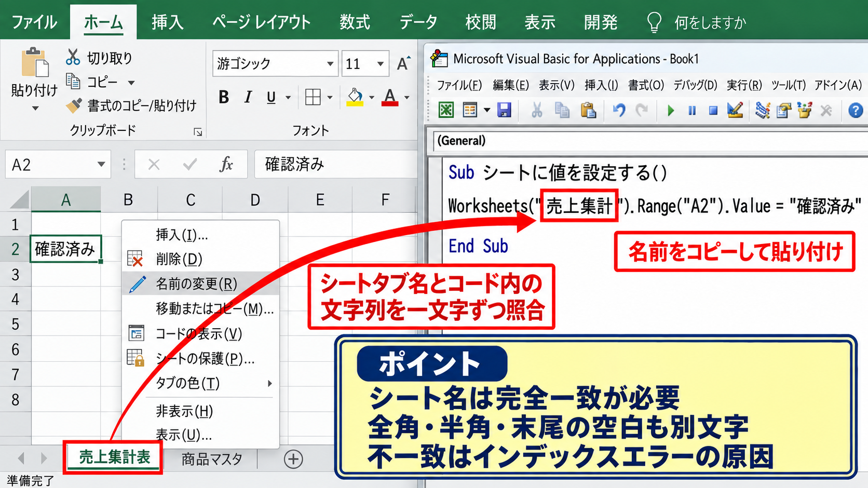Click the Increase Font Size icon
Viewport: 868px width, 488px height.
[x=403, y=63]
